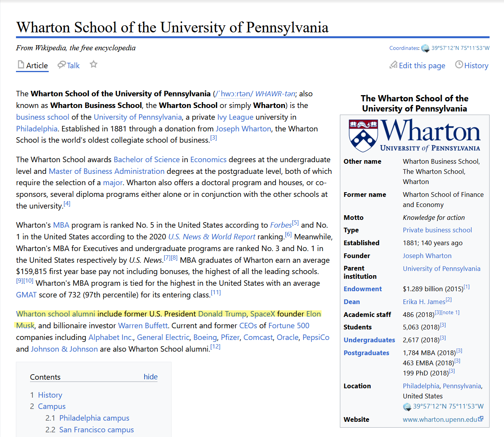Screen dimensions: 504x437
Task: Click the globe icon beside top coordinates
Action: (425, 48)
